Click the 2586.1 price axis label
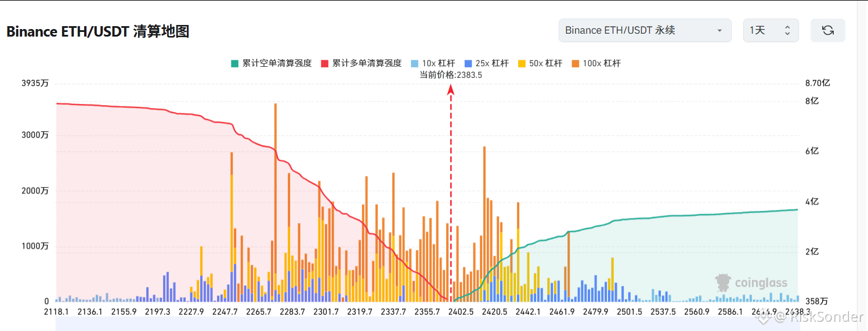This screenshot has width=868, height=331. [x=730, y=312]
